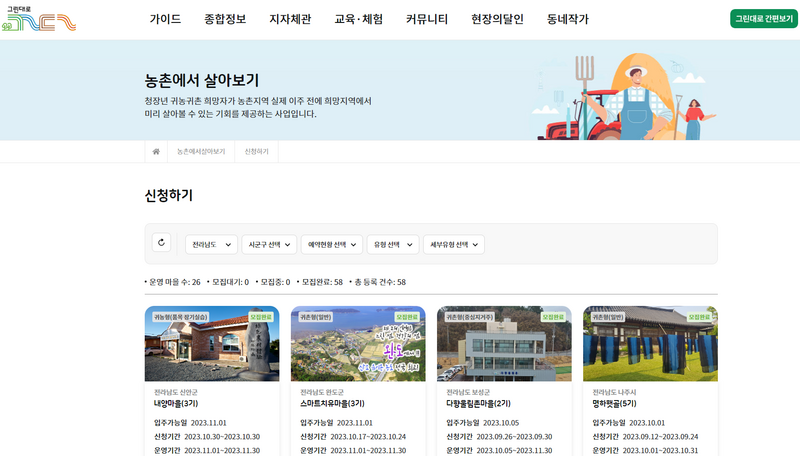800x456 pixels.
Task: Click the 그린대로 site logo
Action: coord(39,19)
